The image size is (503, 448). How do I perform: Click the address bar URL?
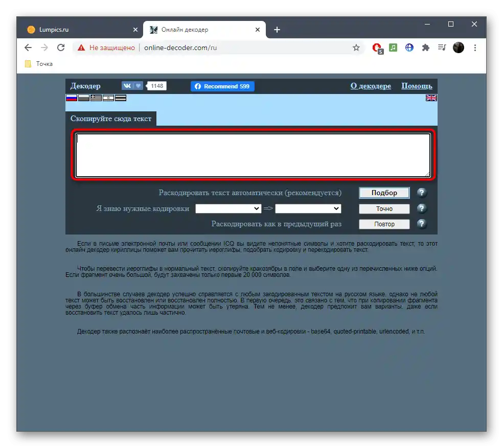tap(180, 48)
